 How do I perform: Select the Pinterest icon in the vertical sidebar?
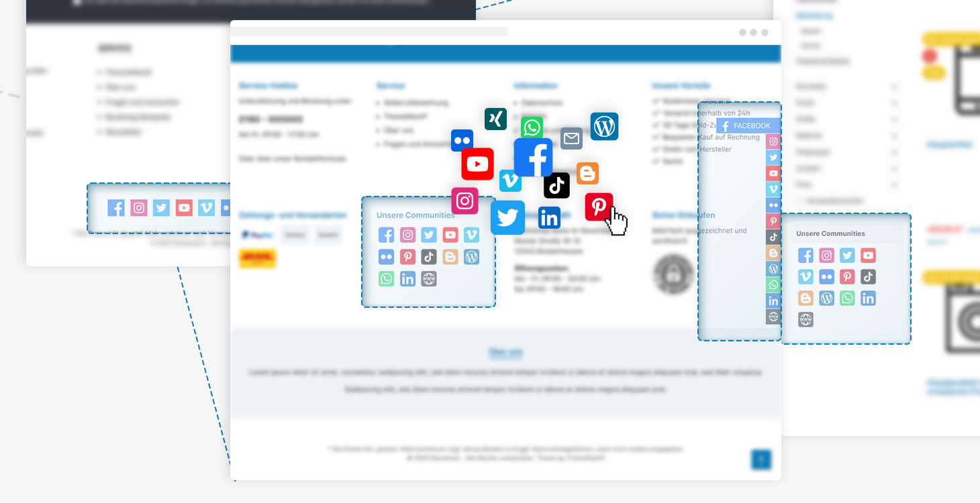tap(773, 221)
